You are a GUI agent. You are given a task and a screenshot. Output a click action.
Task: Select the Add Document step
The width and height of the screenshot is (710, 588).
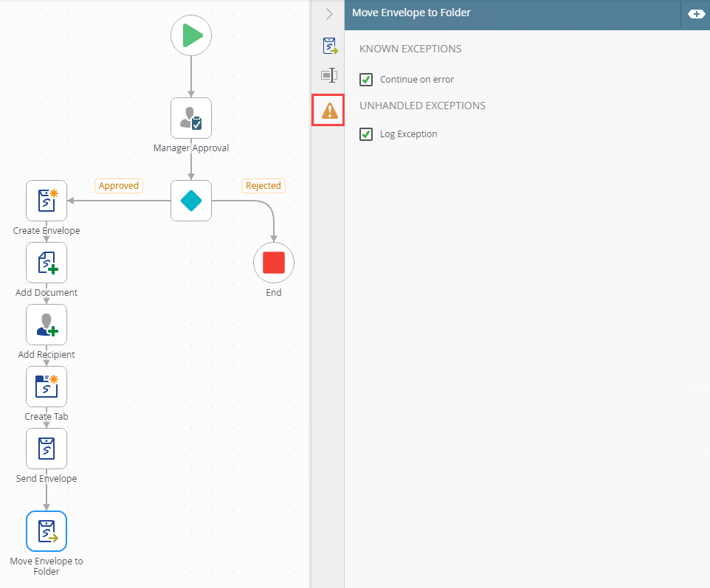(46, 263)
